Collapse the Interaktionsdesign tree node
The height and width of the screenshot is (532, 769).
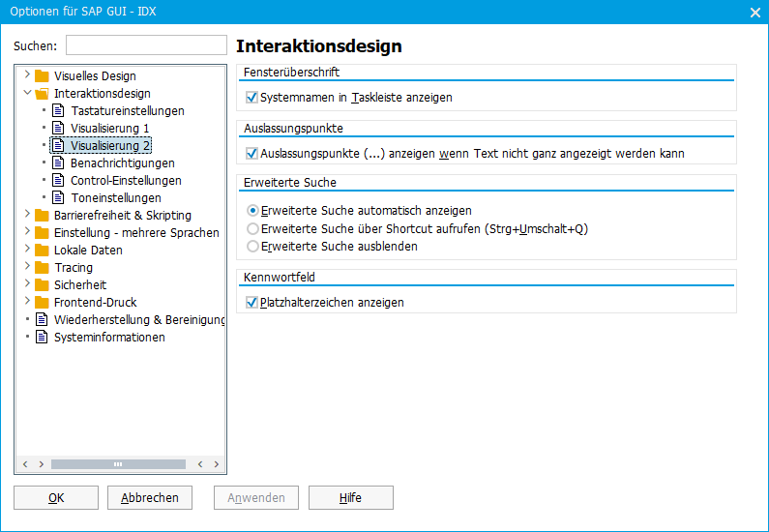pos(27,92)
